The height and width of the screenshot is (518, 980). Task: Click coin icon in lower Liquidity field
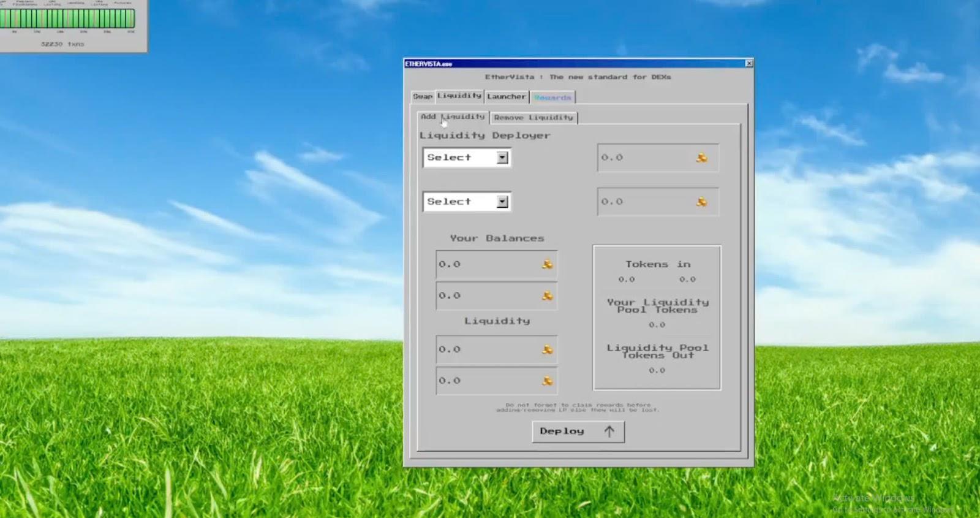tap(547, 381)
